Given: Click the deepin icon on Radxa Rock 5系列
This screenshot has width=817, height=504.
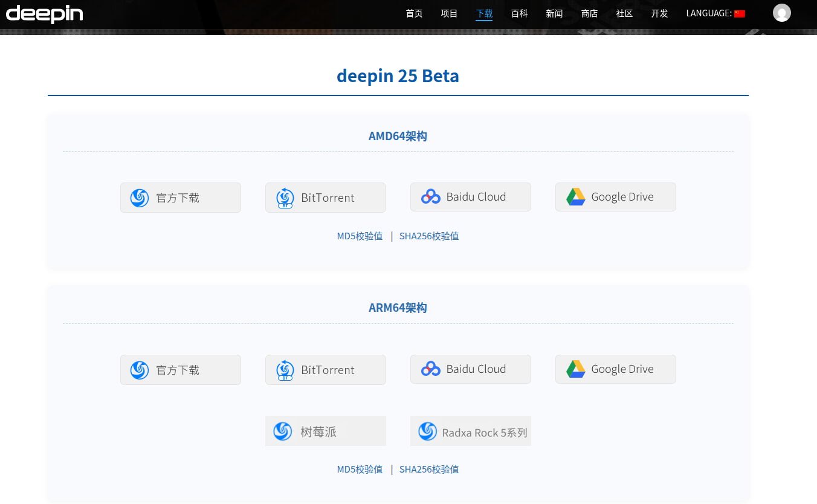Looking at the screenshot, I should 428,431.
